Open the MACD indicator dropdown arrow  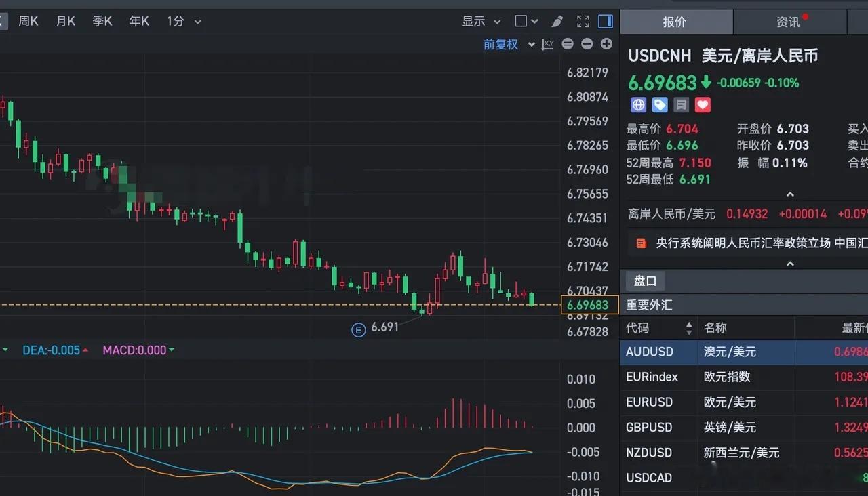[x=171, y=350]
